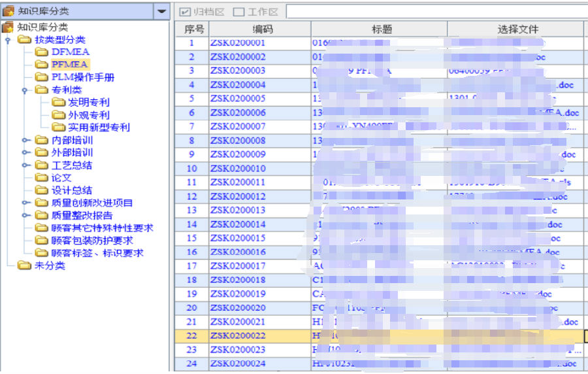Expand the 质量创新改进项目 node

[x=25, y=203]
